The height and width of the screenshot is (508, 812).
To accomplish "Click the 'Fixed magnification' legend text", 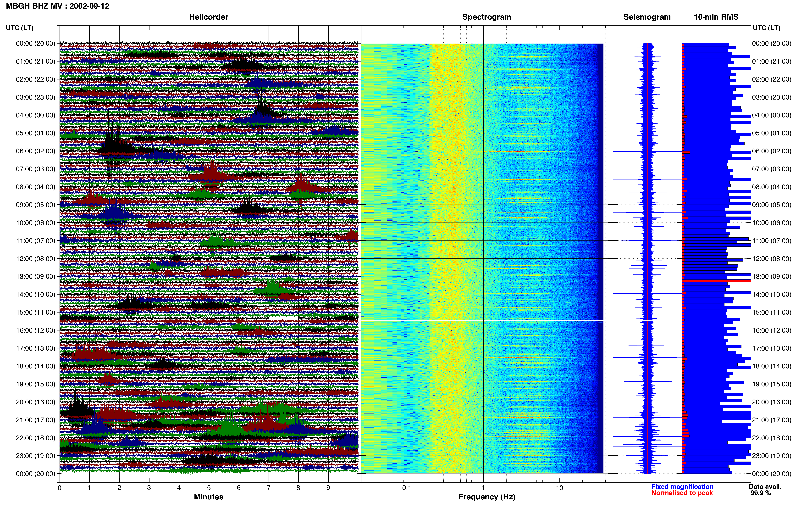I will [682, 486].
